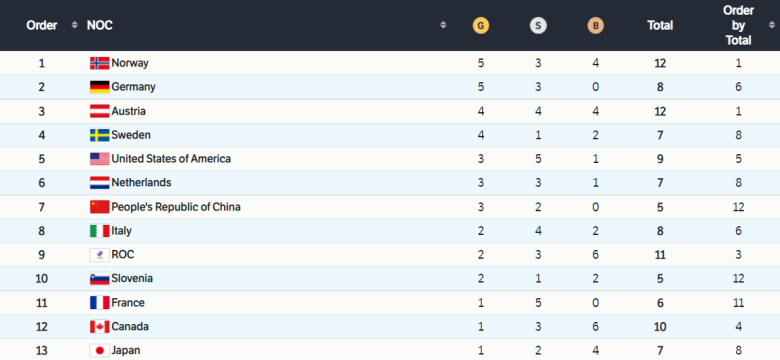Click the Sweden flag icon

tap(99, 135)
